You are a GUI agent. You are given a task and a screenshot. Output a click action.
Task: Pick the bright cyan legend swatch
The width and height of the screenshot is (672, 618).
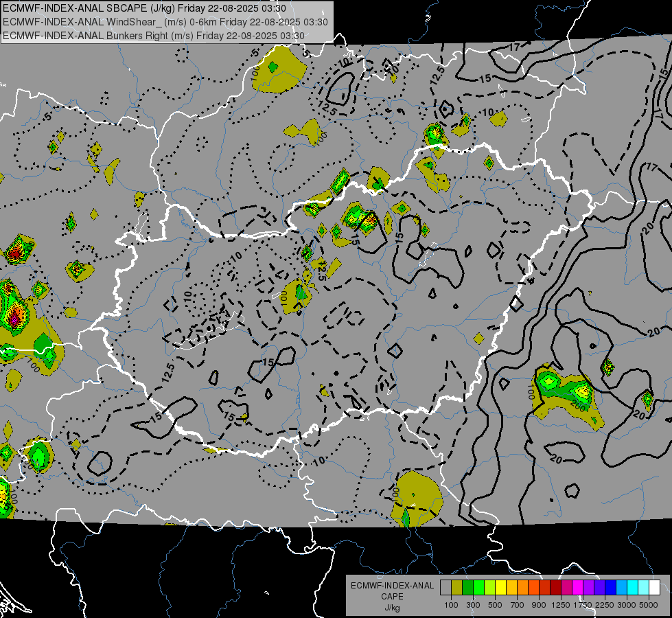pos(633,588)
